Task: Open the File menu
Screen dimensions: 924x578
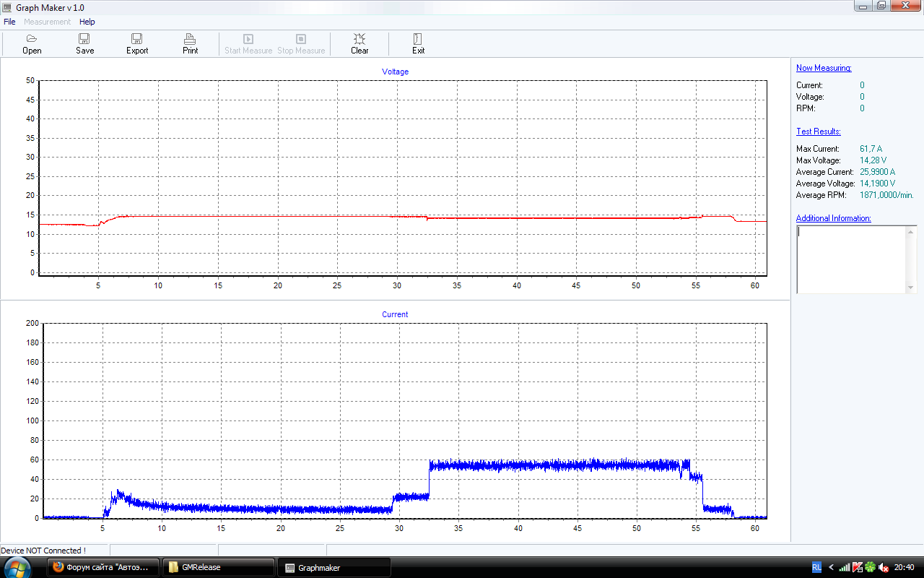Action: [9, 22]
